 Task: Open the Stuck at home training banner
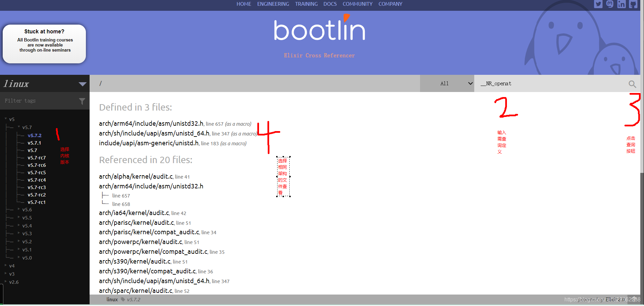pos(44,44)
